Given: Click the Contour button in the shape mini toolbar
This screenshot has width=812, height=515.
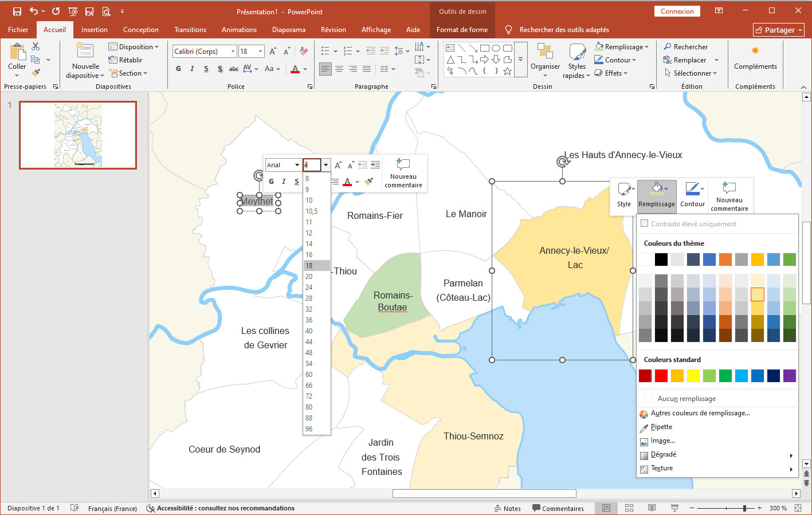Looking at the screenshot, I should click(x=692, y=195).
